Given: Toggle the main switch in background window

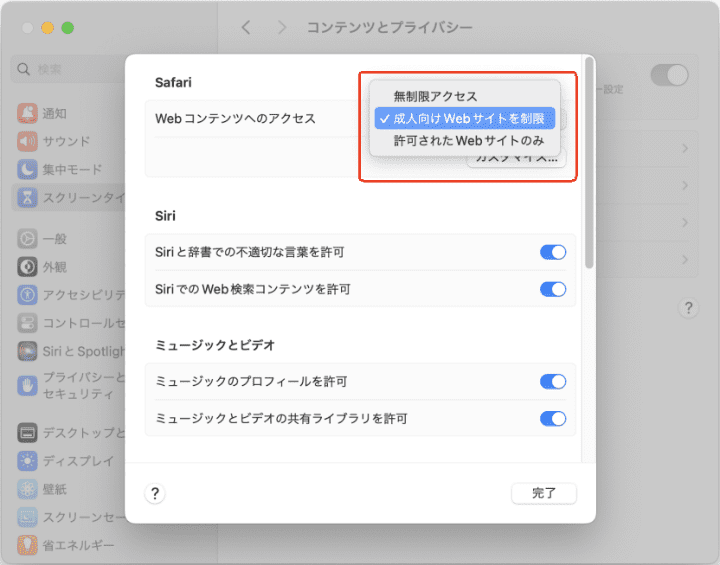Looking at the screenshot, I should point(669,75).
